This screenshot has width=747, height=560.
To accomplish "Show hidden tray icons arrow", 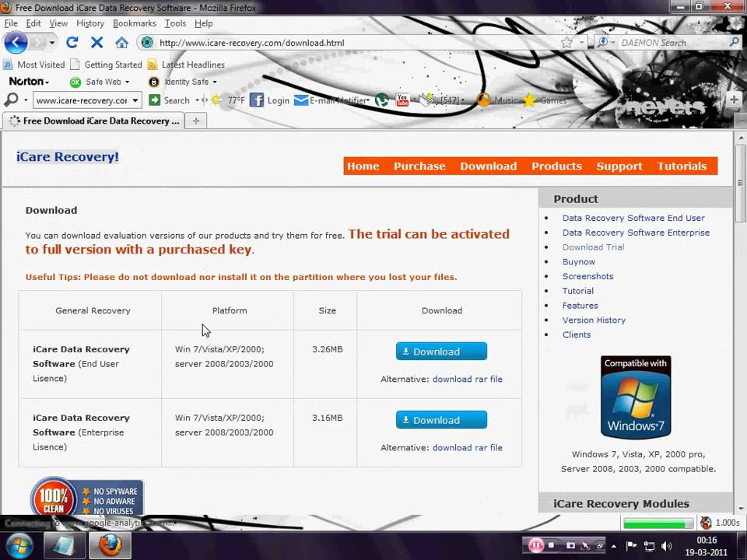I will [614, 546].
